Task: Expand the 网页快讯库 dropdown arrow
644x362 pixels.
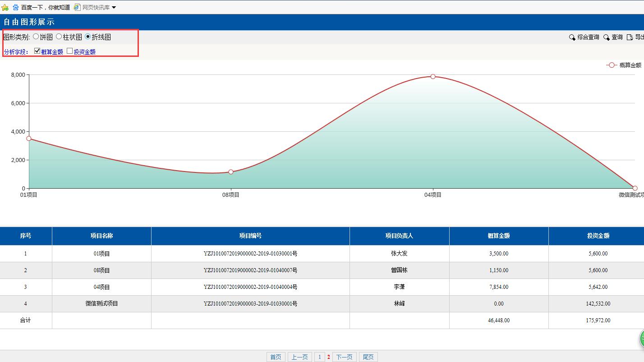Action: click(114, 7)
